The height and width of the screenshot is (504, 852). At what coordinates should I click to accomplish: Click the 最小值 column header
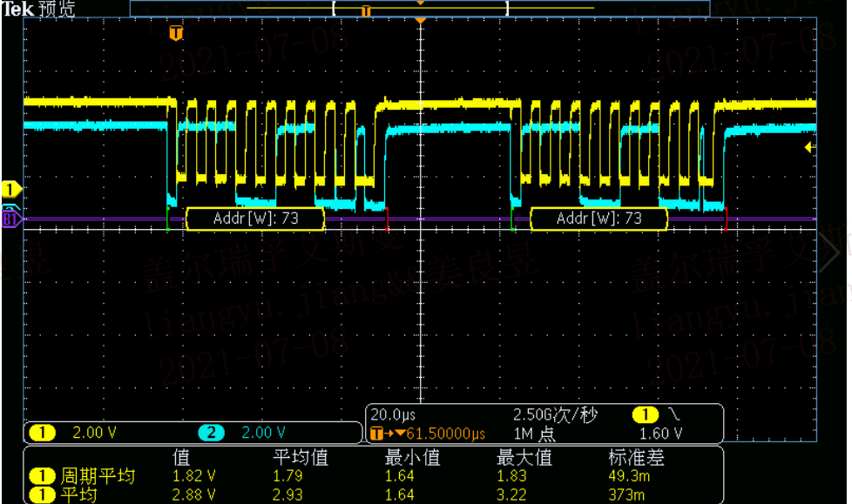(412, 457)
